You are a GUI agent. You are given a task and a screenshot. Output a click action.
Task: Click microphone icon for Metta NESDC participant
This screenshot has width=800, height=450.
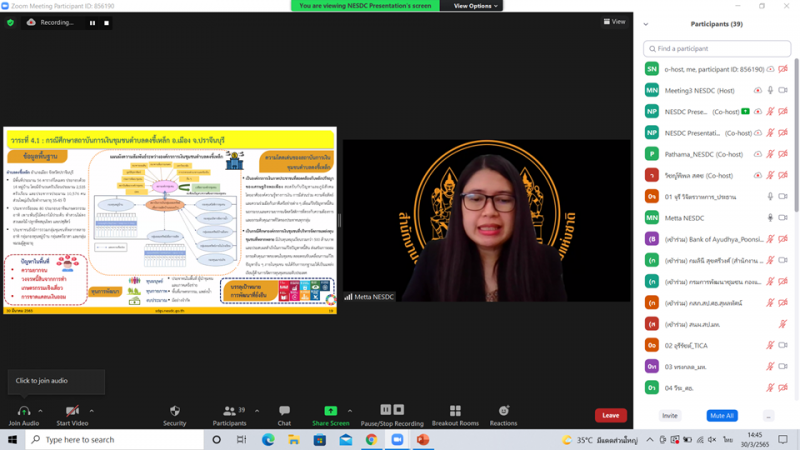770,218
